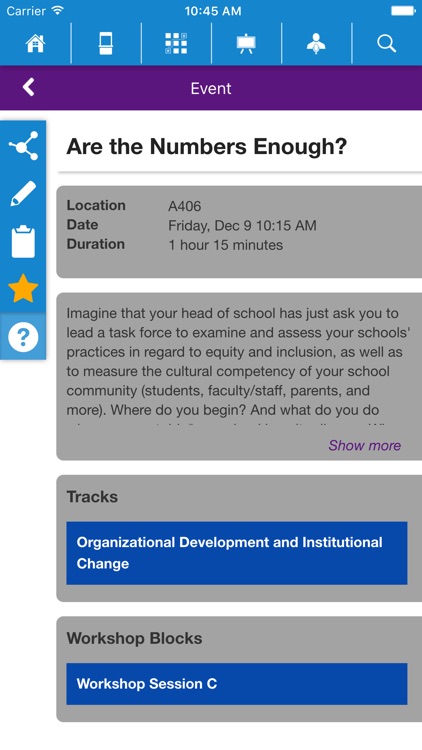422x750 pixels.
Task: Open the speakers icon in top bar
Action: pos(316,44)
